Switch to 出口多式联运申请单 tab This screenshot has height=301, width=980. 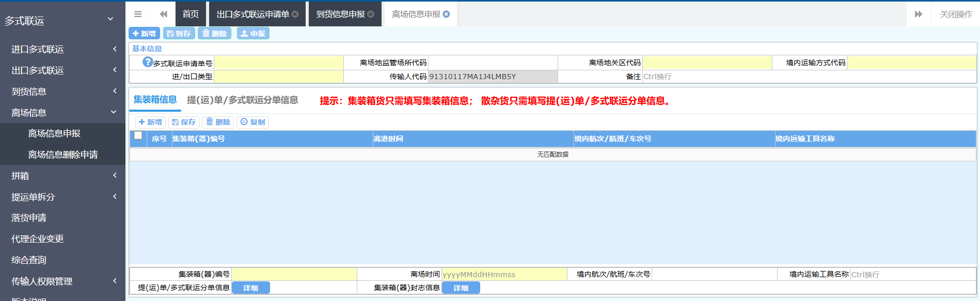pos(252,14)
